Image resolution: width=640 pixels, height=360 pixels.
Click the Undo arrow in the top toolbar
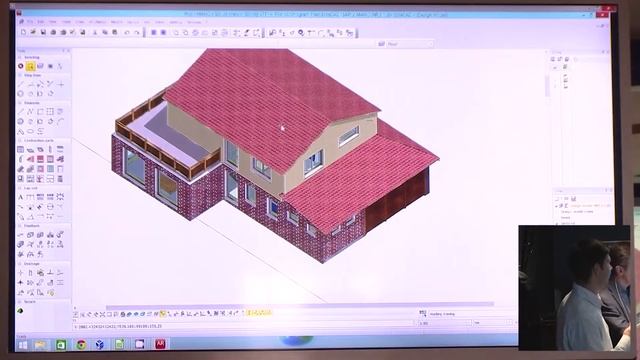point(127,33)
